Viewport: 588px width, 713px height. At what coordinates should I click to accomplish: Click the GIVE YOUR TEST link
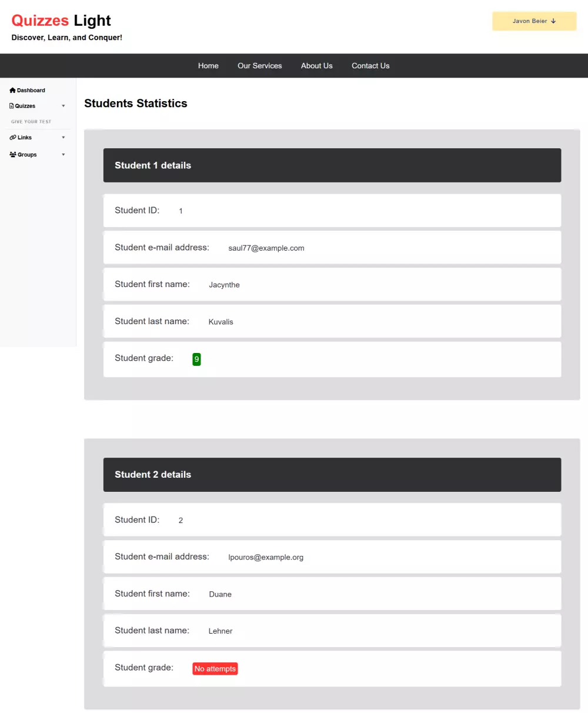[x=31, y=122]
